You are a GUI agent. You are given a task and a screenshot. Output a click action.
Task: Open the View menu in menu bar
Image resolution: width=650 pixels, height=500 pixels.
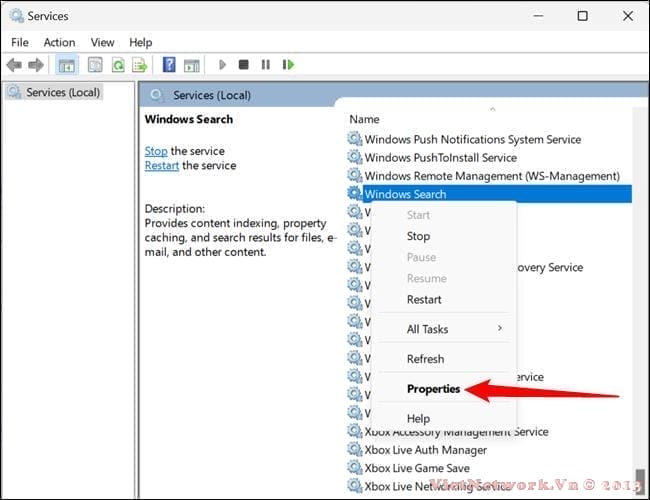click(x=102, y=42)
